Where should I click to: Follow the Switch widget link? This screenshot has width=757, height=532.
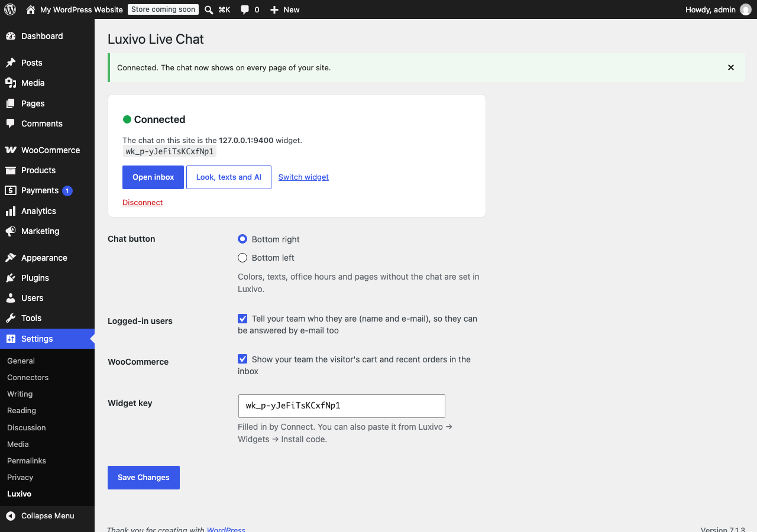(x=303, y=177)
